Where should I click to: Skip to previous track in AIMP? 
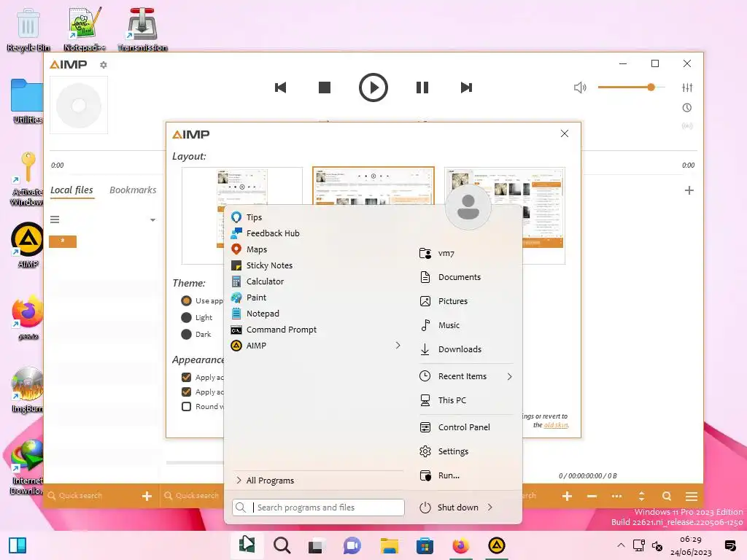(281, 87)
